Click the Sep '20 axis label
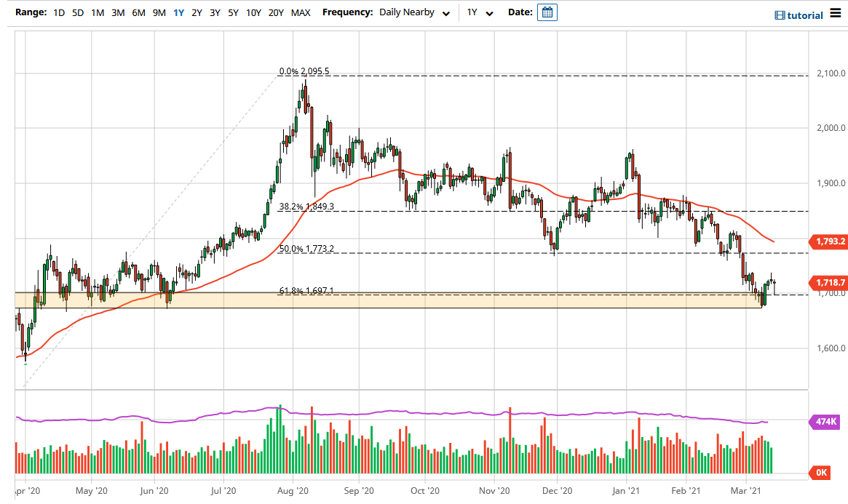 tap(359, 490)
